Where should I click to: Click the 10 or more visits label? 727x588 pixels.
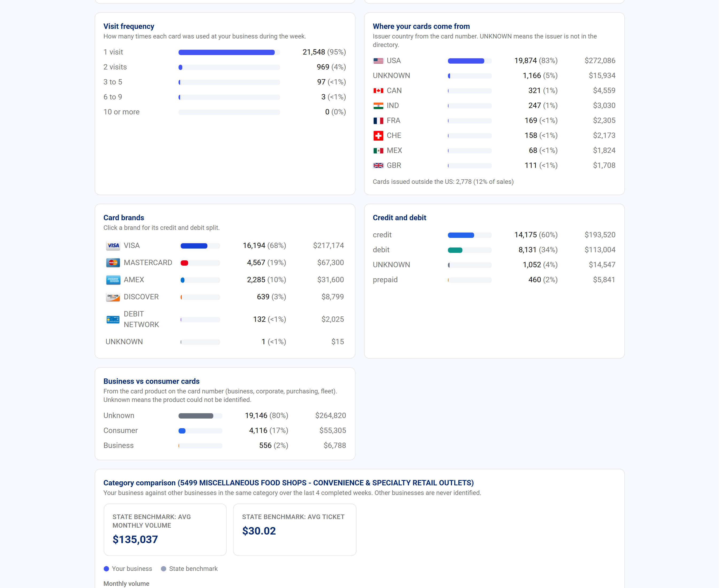121,112
